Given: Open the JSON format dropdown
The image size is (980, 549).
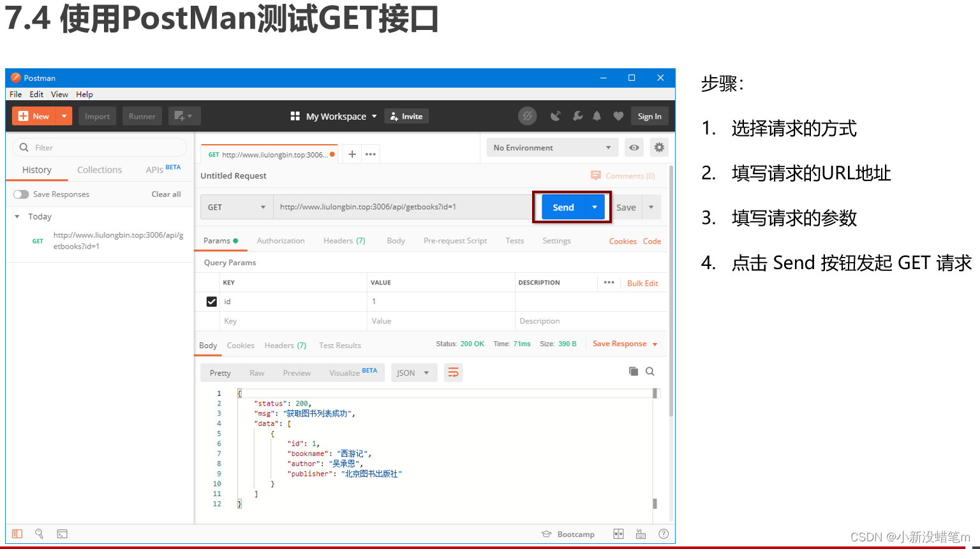Looking at the screenshot, I should pyautogui.click(x=413, y=373).
